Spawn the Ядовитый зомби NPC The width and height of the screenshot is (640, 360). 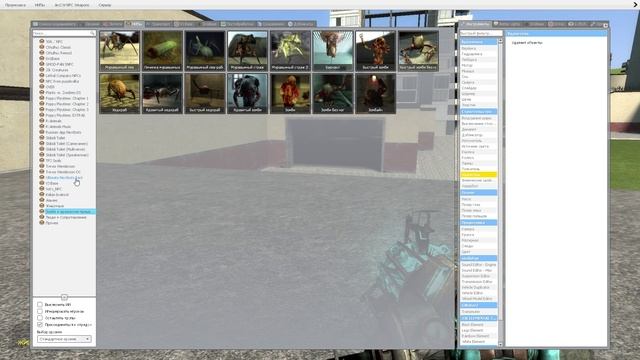(x=247, y=93)
